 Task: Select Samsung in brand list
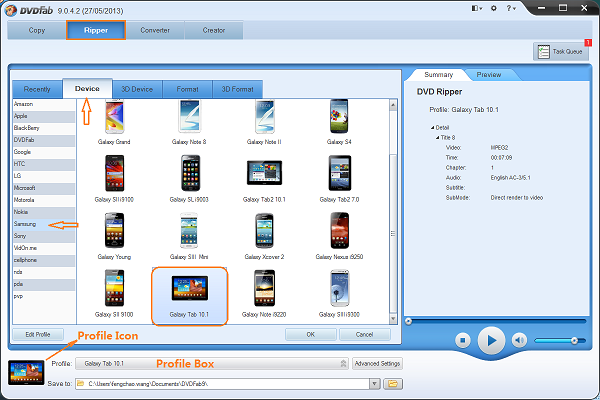tap(44, 224)
